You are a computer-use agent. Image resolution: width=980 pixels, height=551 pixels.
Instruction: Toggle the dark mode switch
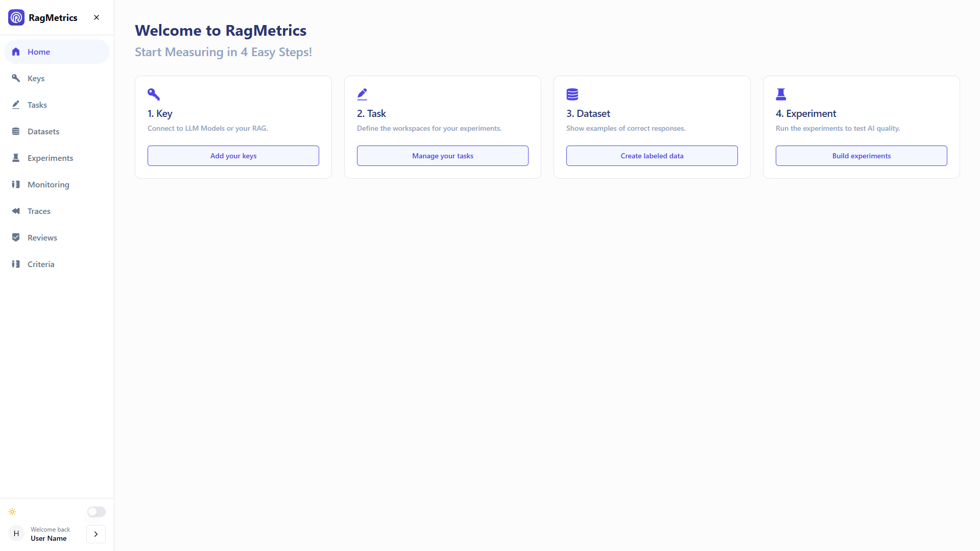96,512
